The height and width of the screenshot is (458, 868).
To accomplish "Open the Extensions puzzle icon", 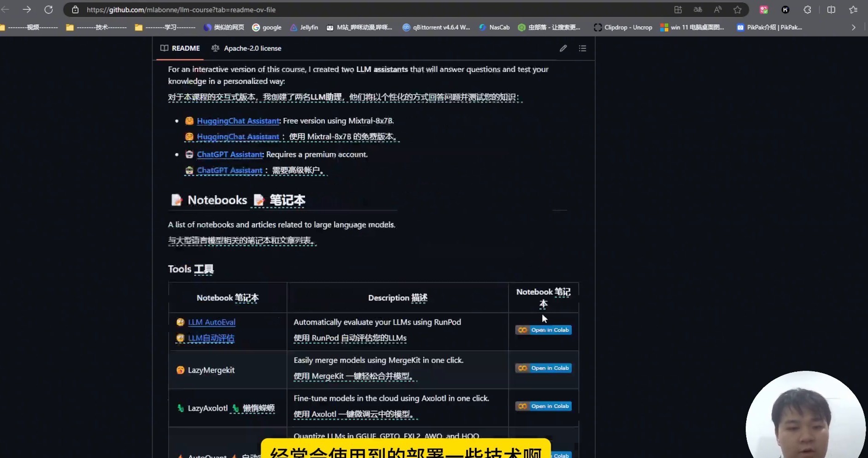I will click(x=807, y=10).
